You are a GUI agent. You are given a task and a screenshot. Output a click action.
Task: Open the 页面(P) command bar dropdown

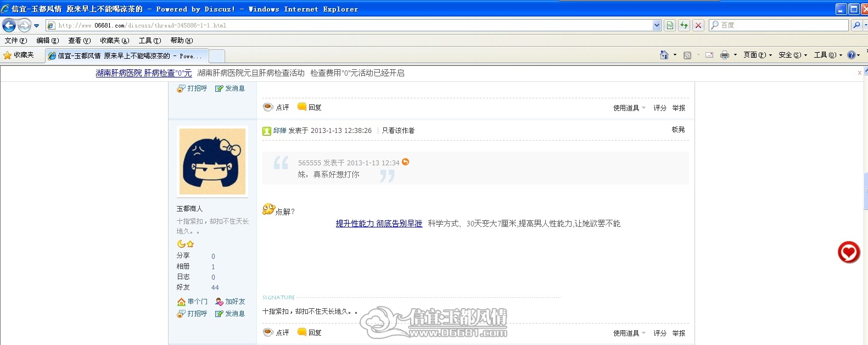[758, 55]
